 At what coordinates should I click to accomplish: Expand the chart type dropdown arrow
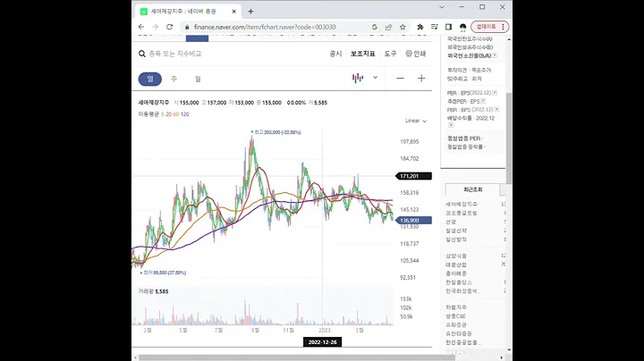coord(375,78)
